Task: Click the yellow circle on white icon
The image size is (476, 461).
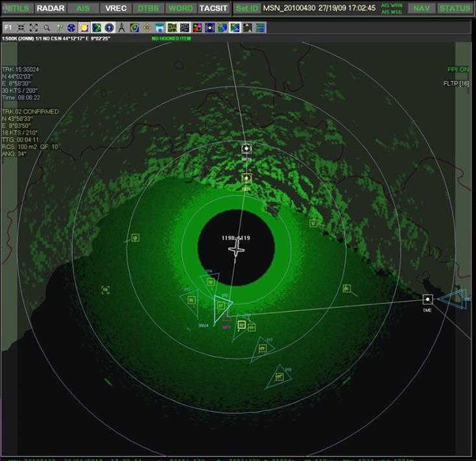Action: pyautogui.click(x=84, y=28)
